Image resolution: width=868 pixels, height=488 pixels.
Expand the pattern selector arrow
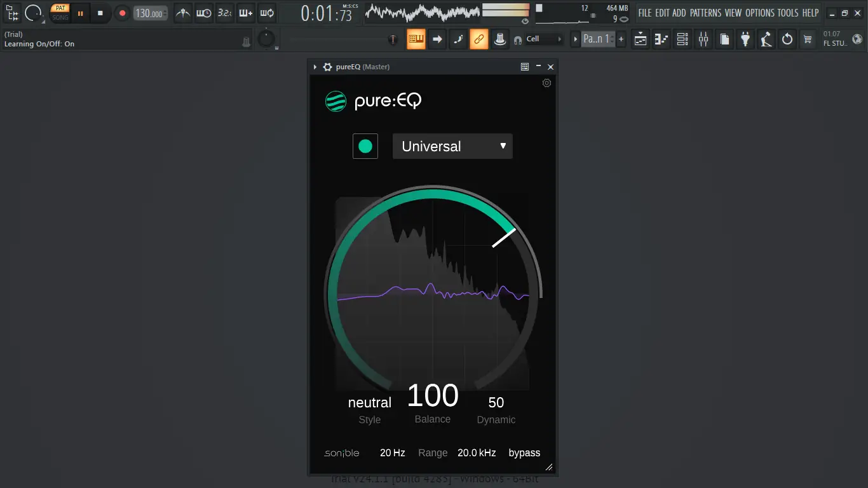pyautogui.click(x=576, y=39)
